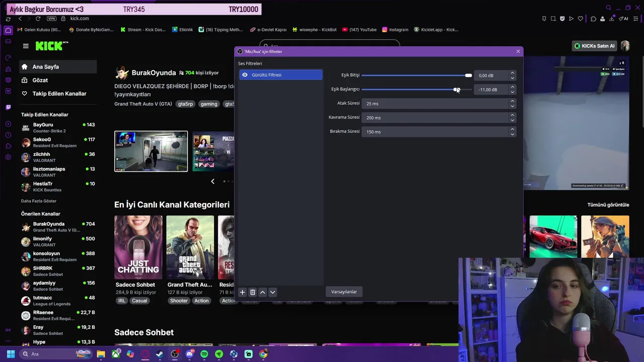Click the IRL tag under Sadece Sohbet
This screenshot has width=644, height=362.
(122, 301)
